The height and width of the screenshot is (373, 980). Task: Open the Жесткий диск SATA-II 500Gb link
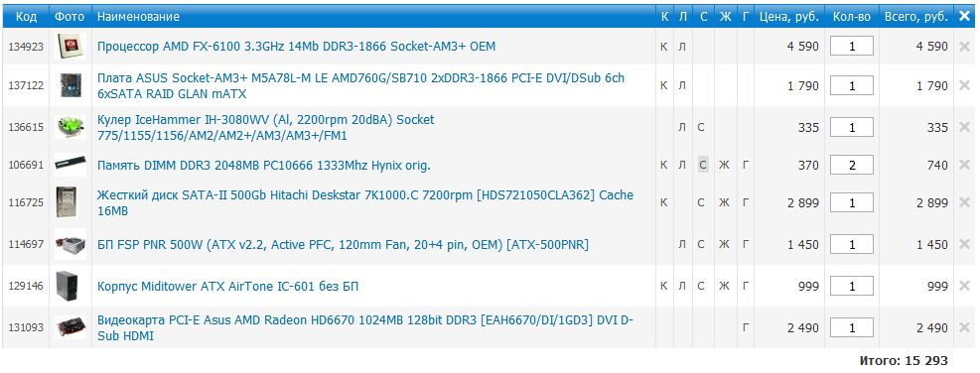tap(365, 203)
